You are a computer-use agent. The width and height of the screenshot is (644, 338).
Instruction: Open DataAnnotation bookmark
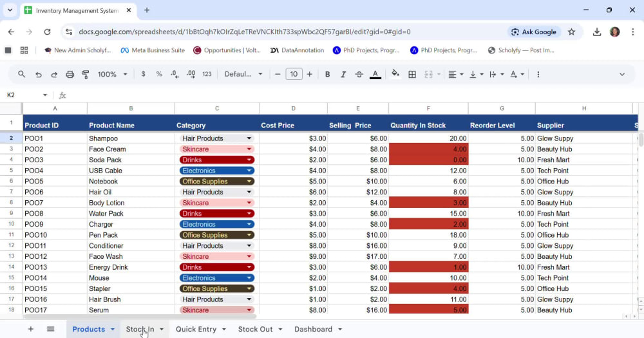[x=298, y=50]
